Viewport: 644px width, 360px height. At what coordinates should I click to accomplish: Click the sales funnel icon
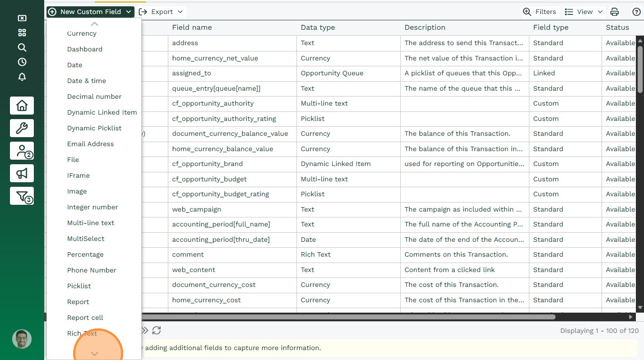22,196
